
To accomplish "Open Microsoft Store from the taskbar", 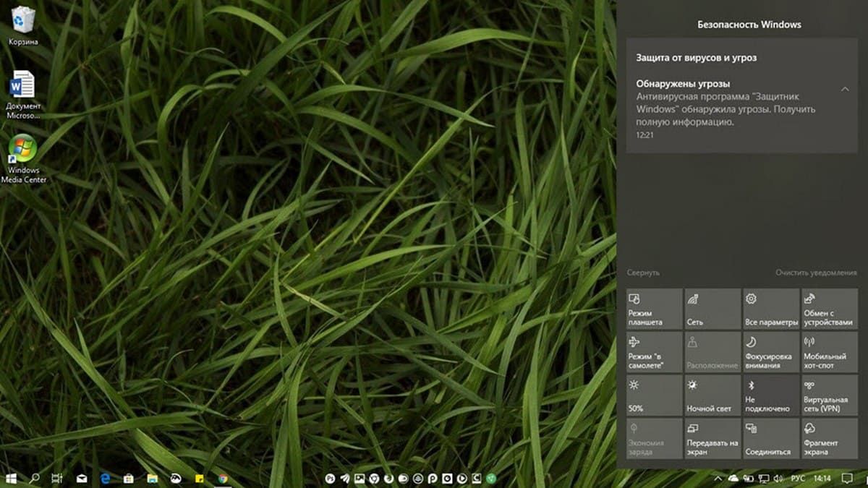I will click(128, 479).
